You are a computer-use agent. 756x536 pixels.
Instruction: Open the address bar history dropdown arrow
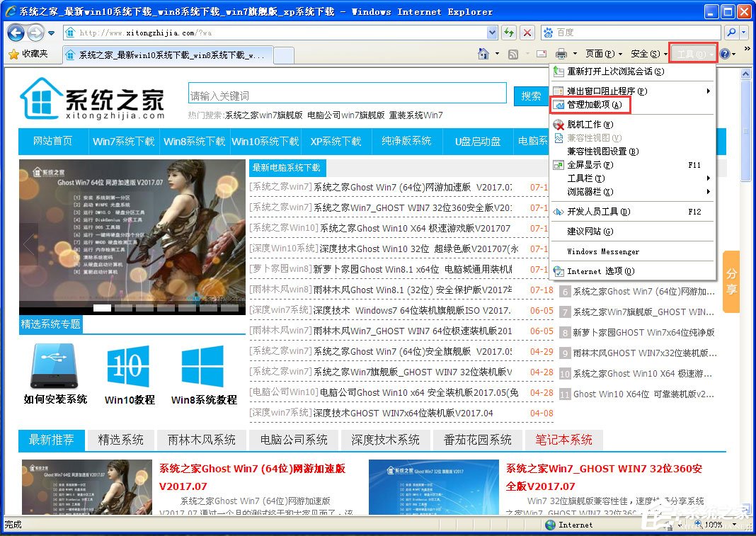click(x=492, y=32)
